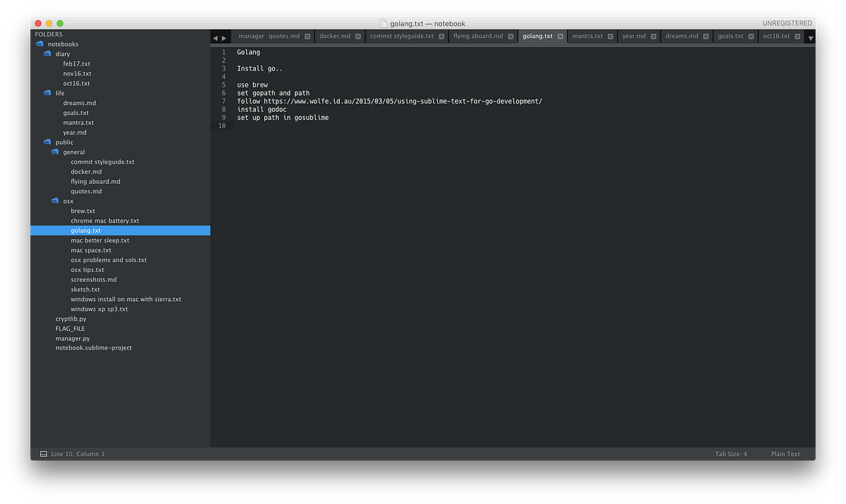846x504 pixels.
Task: Collapse the diary folder
Action: pos(47,54)
